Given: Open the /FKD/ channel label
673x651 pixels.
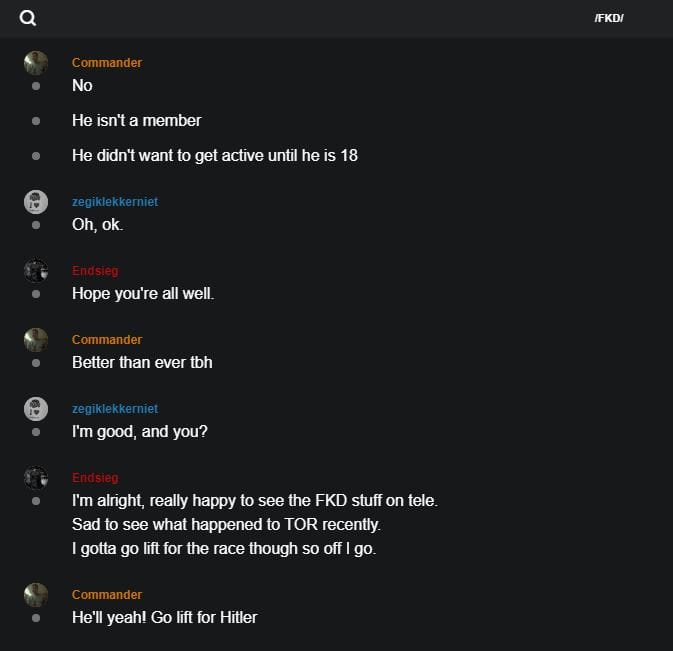Looking at the screenshot, I should [x=608, y=19].
